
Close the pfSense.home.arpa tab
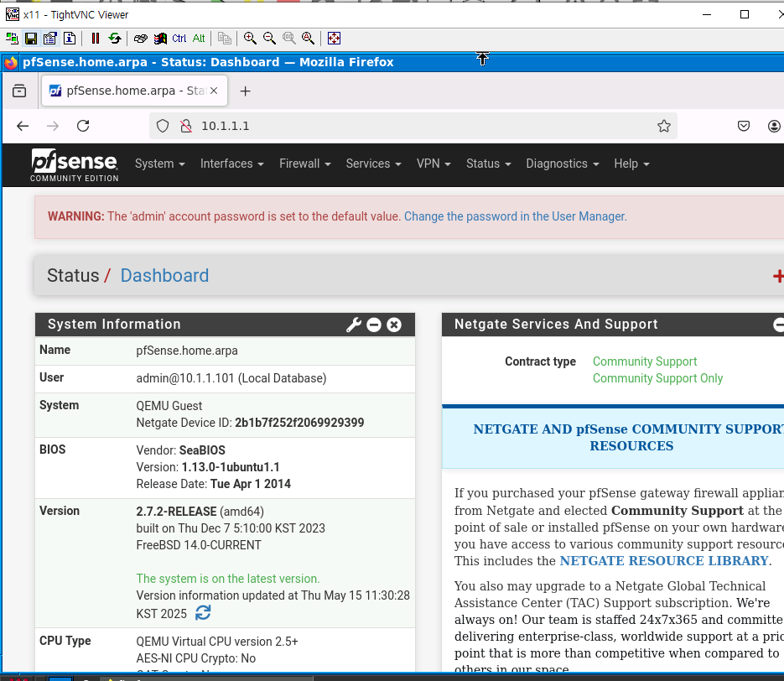tap(214, 91)
